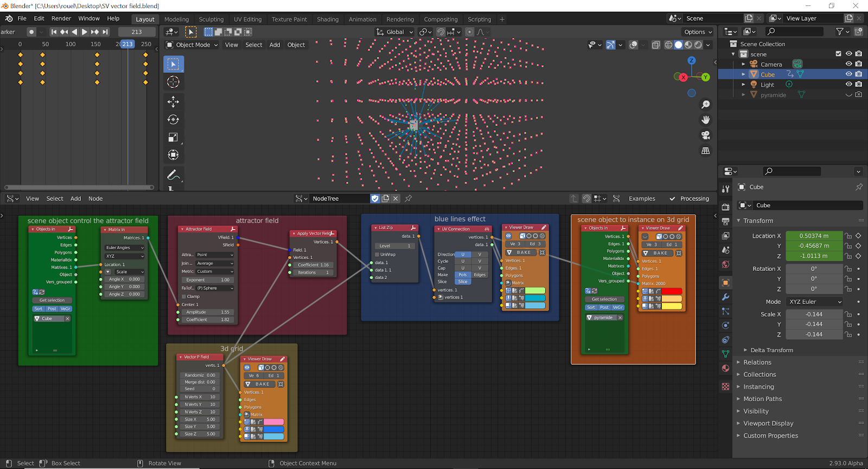This screenshot has height=469, width=868.
Task: Click Examples button in node editor header
Action: pyautogui.click(x=642, y=199)
